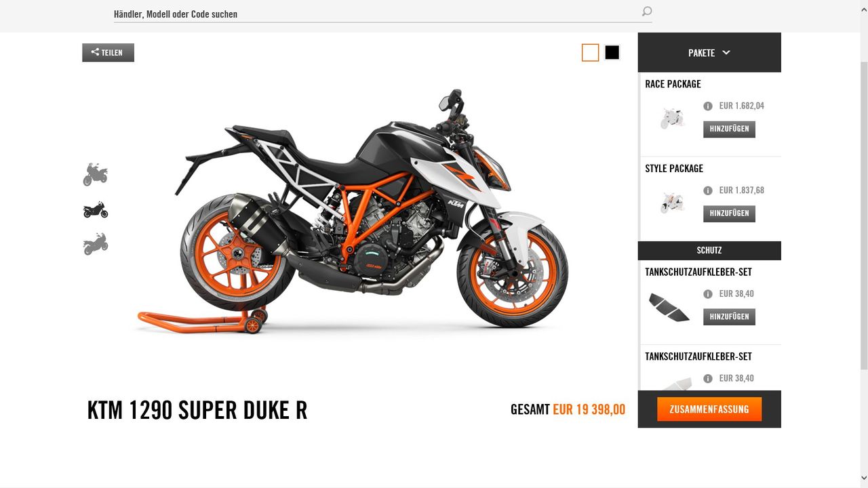Select the top motorcycle view angle icon
The height and width of the screenshot is (488, 868).
click(96, 174)
